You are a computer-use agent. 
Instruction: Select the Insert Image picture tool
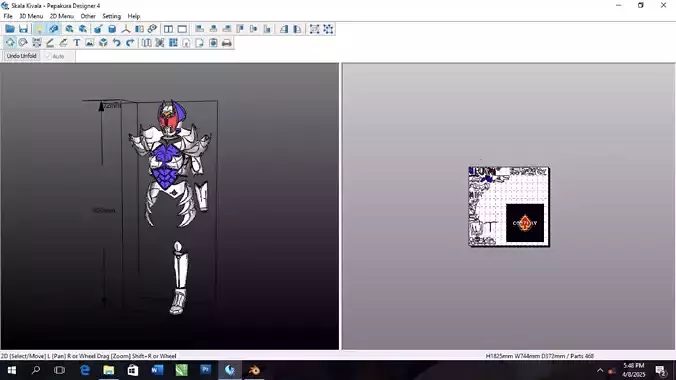coord(90,43)
